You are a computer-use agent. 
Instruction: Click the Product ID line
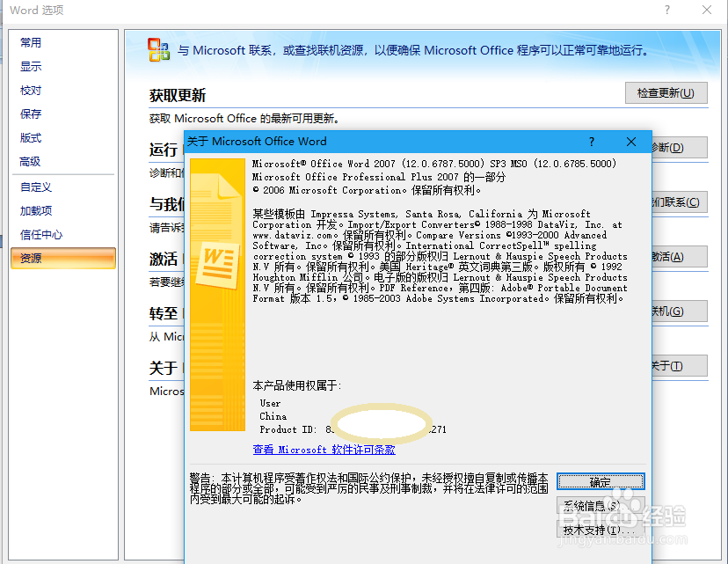(353, 429)
